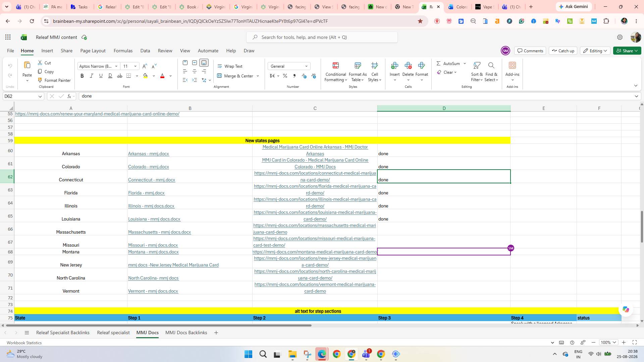The image size is (644, 362).
Task: Switch to MMJ Docs Backlinks sheet
Action: coord(186,333)
